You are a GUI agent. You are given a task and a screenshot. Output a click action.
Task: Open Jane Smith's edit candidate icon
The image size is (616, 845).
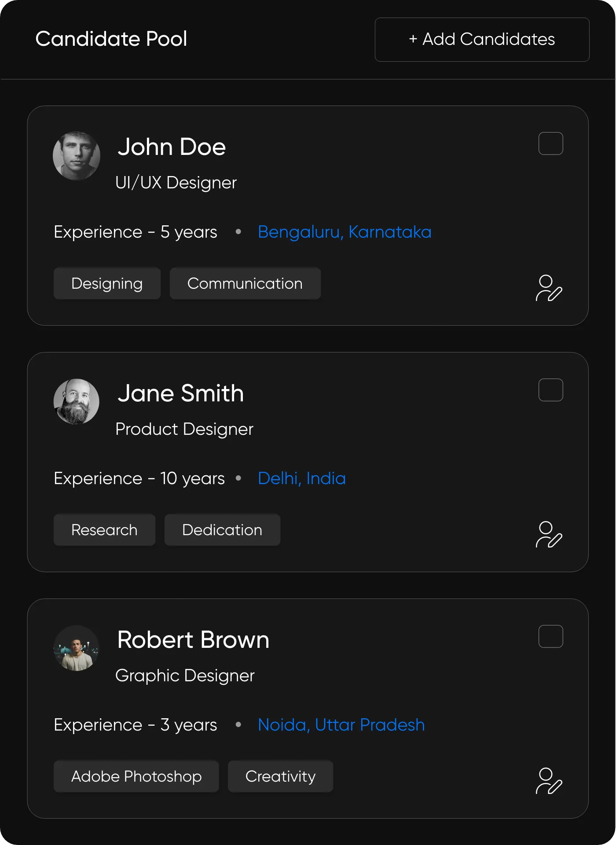[x=549, y=535]
